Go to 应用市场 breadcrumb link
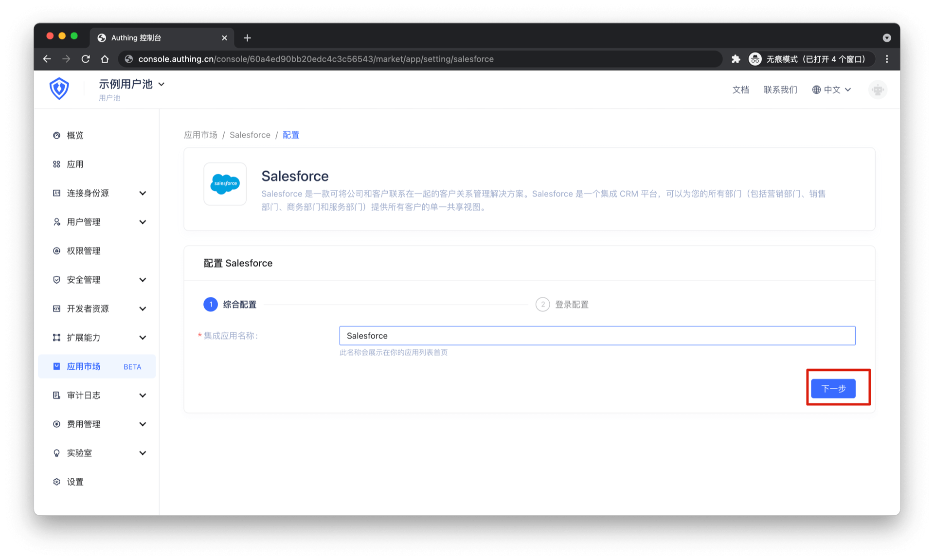The image size is (934, 560). click(200, 135)
